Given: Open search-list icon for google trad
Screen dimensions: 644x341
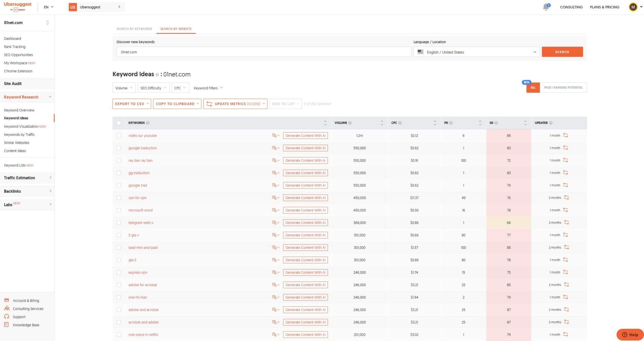Looking at the screenshot, I should coord(275,185).
